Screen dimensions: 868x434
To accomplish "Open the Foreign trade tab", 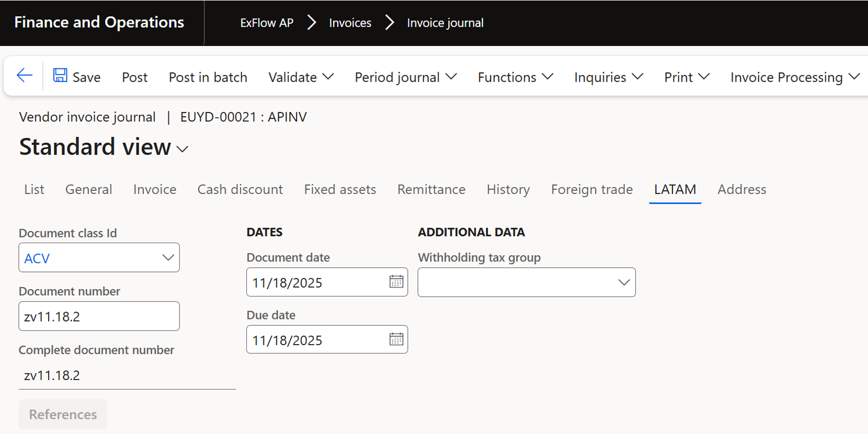I will [591, 189].
